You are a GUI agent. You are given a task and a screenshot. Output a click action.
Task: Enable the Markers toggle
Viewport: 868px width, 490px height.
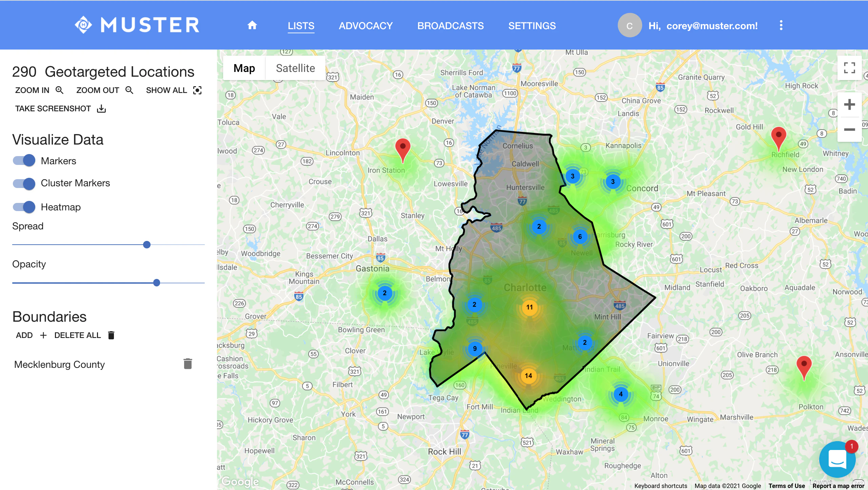click(x=24, y=160)
